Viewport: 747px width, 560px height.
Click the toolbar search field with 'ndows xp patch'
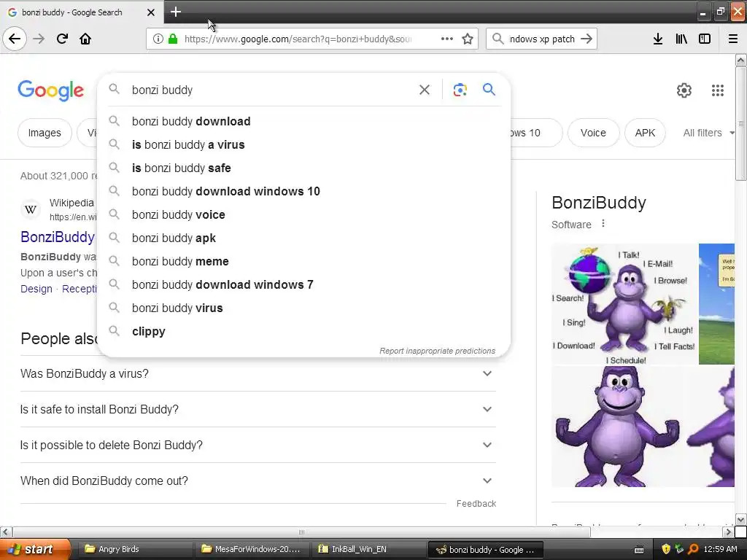click(542, 39)
